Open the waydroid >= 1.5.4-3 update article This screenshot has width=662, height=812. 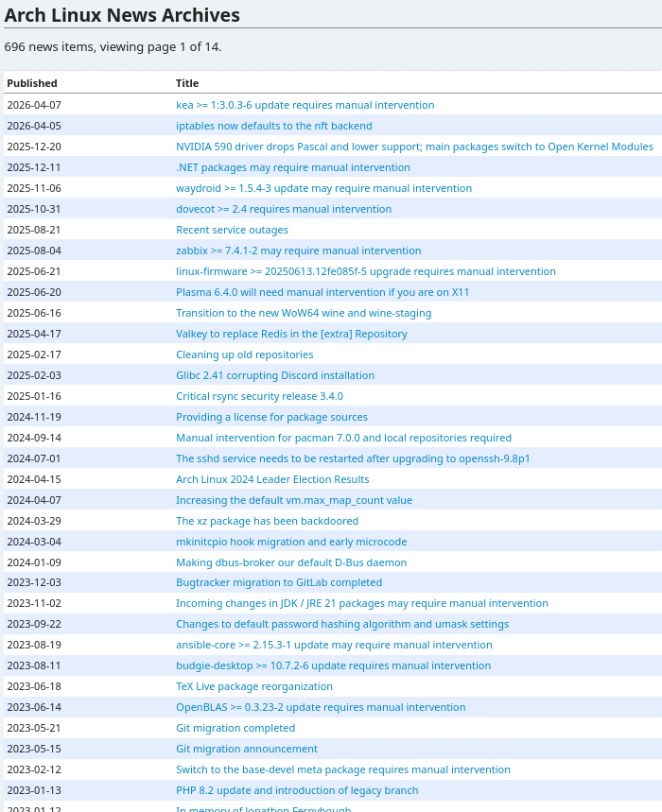(323, 188)
